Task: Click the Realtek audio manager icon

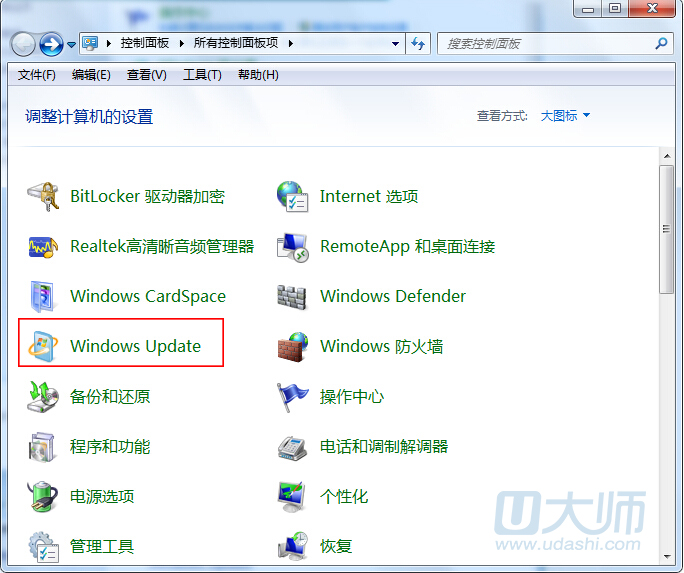Action: [x=43, y=247]
